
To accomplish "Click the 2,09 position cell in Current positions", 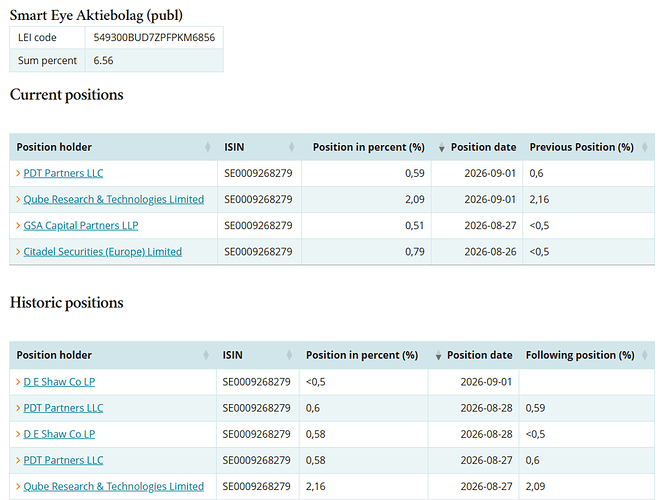I will (366, 199).
